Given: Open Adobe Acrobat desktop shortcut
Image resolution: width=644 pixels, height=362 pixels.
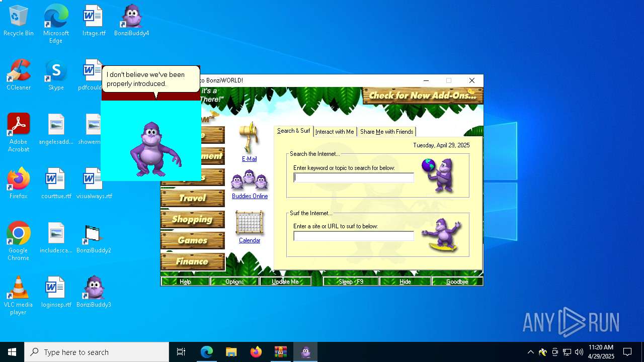Looking at the screenshot, I should pyautogui.click(x=19, y=133).
